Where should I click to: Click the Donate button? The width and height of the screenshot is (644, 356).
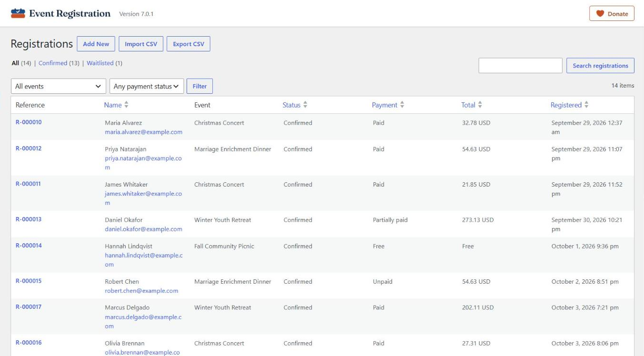pyautogui.click(x=612, y=14)
